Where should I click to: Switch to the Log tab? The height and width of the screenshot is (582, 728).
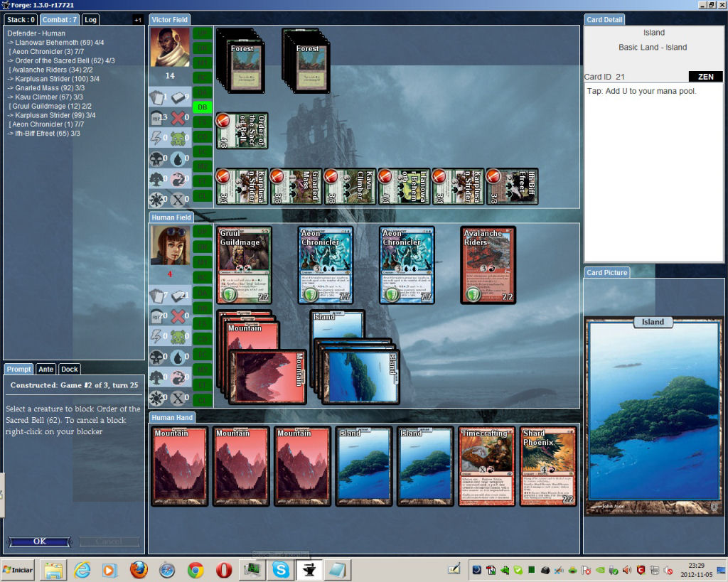pyautogui.click(x=90, y=20)
